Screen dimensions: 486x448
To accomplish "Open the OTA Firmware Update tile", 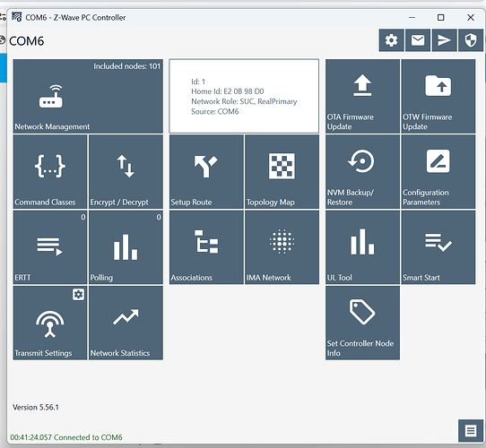I will (362, 97).
